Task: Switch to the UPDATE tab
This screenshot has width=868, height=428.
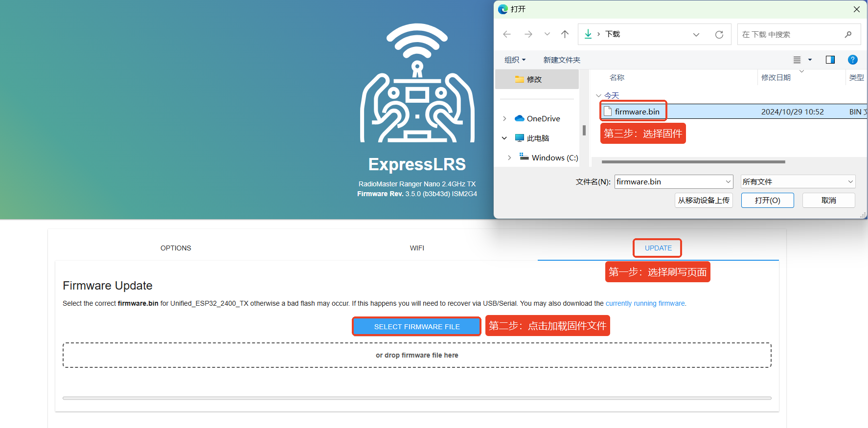Action: [658, 248]
